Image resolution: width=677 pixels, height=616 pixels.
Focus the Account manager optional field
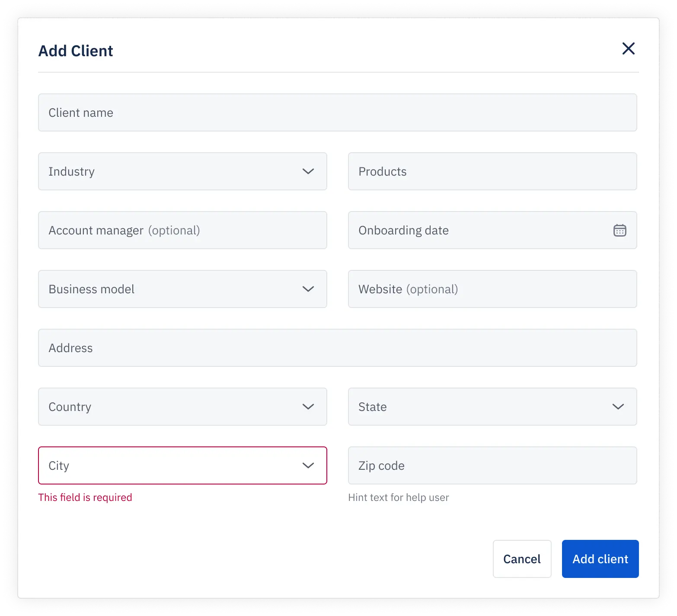click(x=182, y=230)
